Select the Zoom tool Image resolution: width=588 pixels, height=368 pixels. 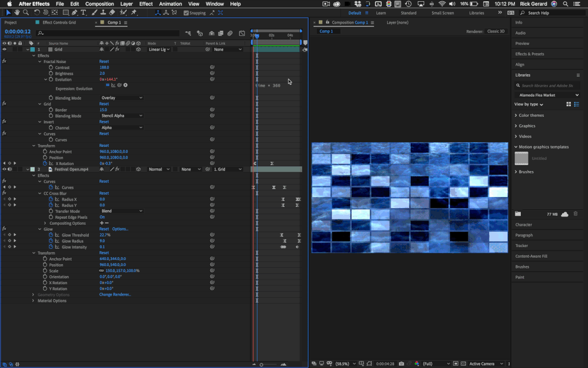click(27, 12)
